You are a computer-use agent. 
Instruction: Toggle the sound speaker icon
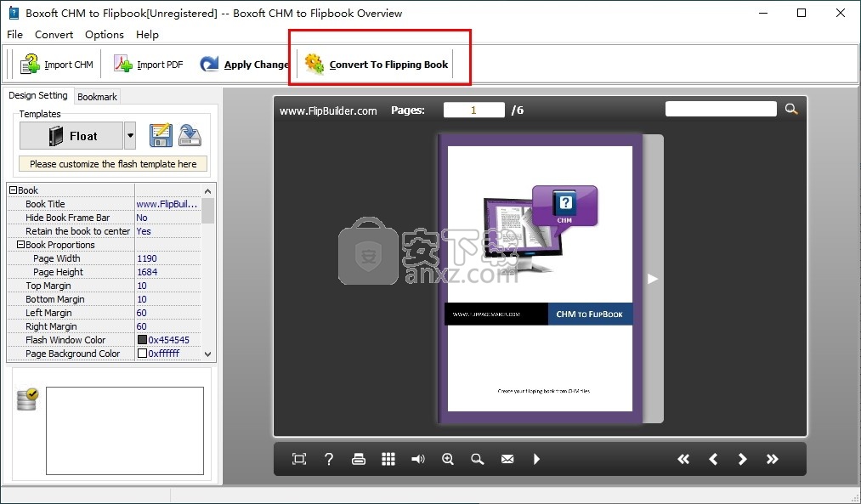(418, 459)
